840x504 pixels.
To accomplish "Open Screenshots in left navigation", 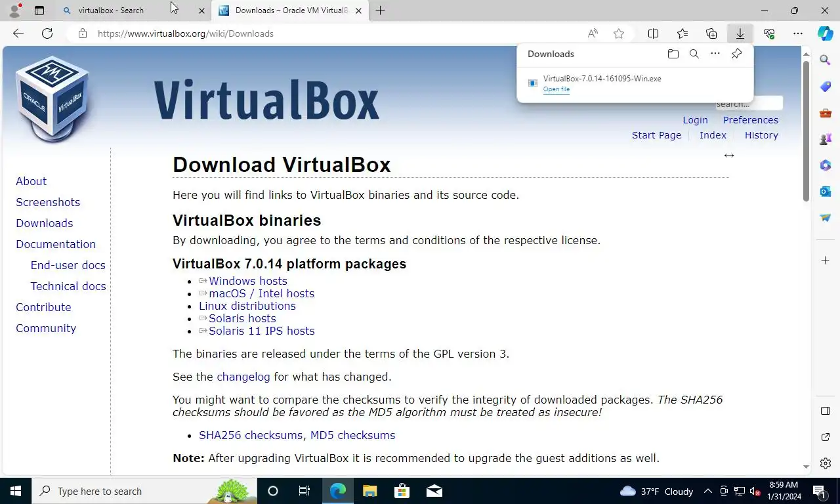I will point(48,202).
